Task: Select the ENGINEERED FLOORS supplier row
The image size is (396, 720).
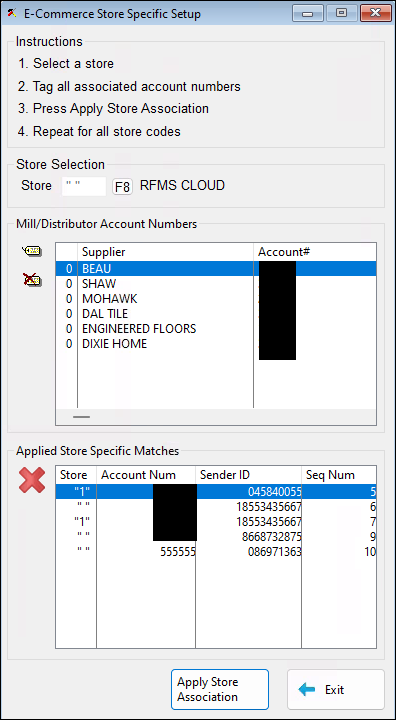Action: click(216, 329)
